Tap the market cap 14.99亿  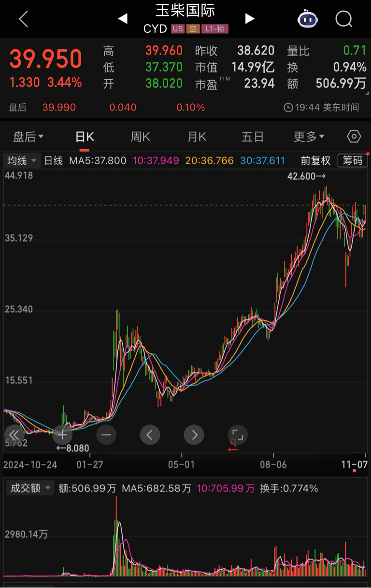coord(253,67)
